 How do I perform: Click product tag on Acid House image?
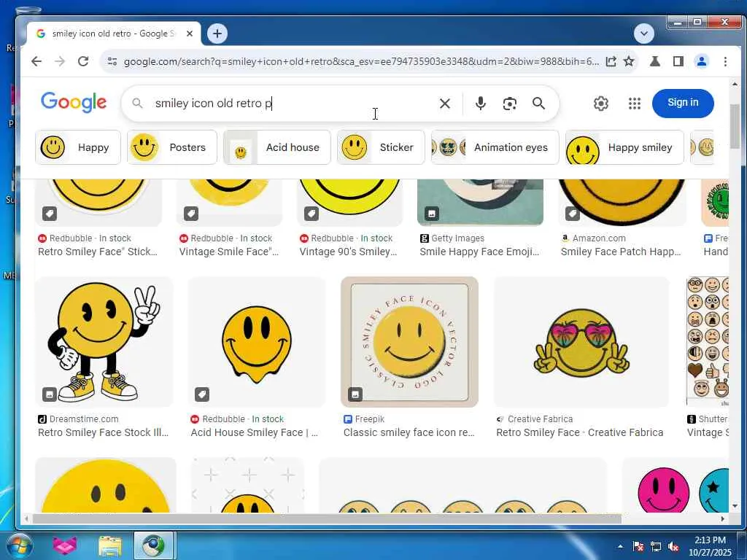202,394
